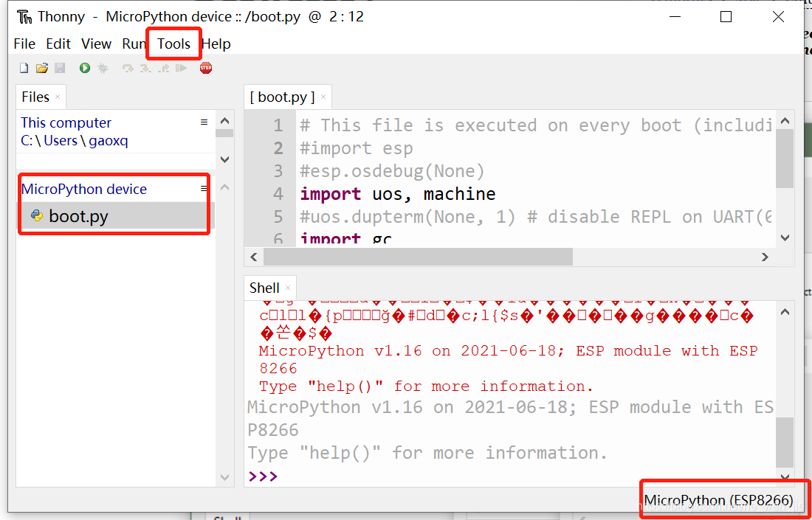Viewport: 812px width, 520px height.
Task: Minimize the Thonny window
Action: click(x=674, y=17)
